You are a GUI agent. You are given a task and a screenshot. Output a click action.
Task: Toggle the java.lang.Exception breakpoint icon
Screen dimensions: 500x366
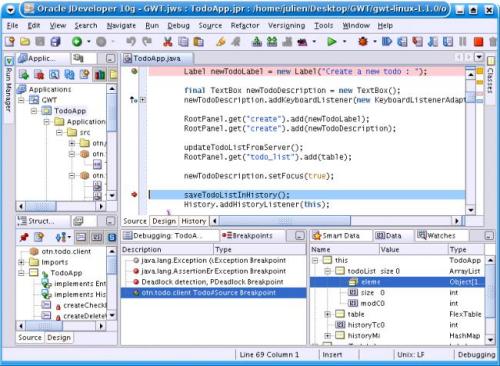tap(136, 260)
